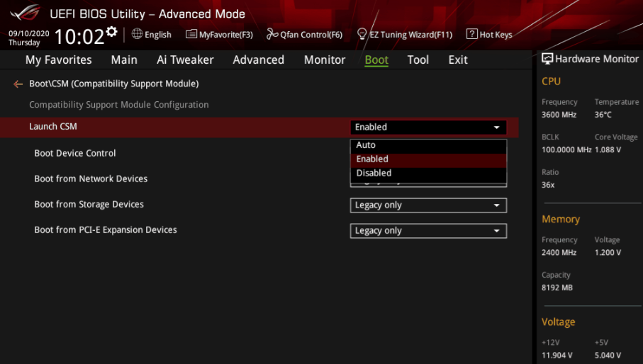Open the Advanced tab

258,59
